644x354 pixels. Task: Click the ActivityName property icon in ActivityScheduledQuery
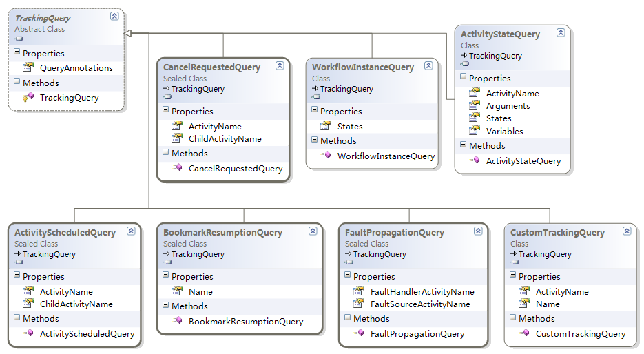tap(28, 291)
